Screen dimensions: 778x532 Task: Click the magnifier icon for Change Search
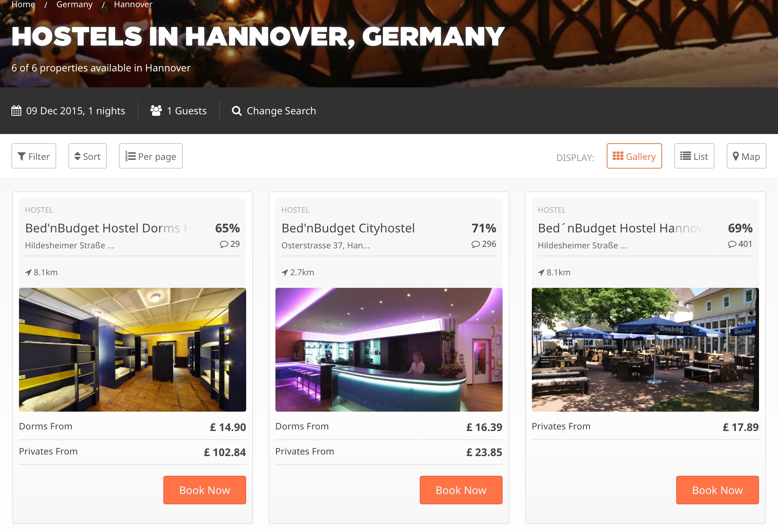tap(237, 111)
